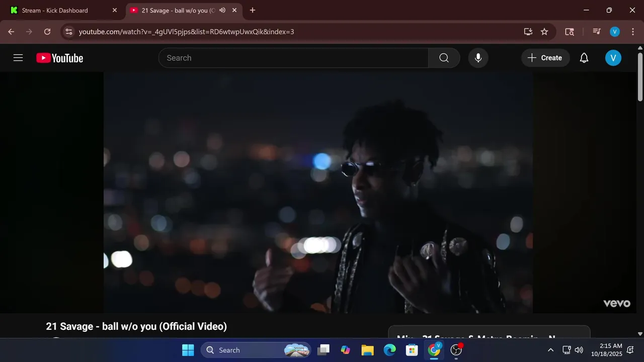Open the Windows Start menu
Viewport: 644px width, 362px height.
pyautogui.click(x=188, y=350)
